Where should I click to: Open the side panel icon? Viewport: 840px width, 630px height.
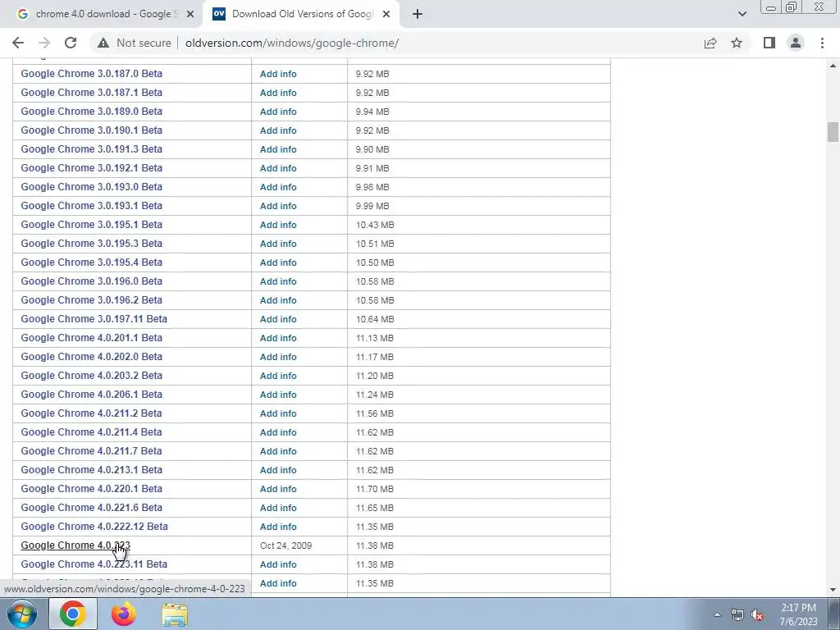tap(769, 43)
